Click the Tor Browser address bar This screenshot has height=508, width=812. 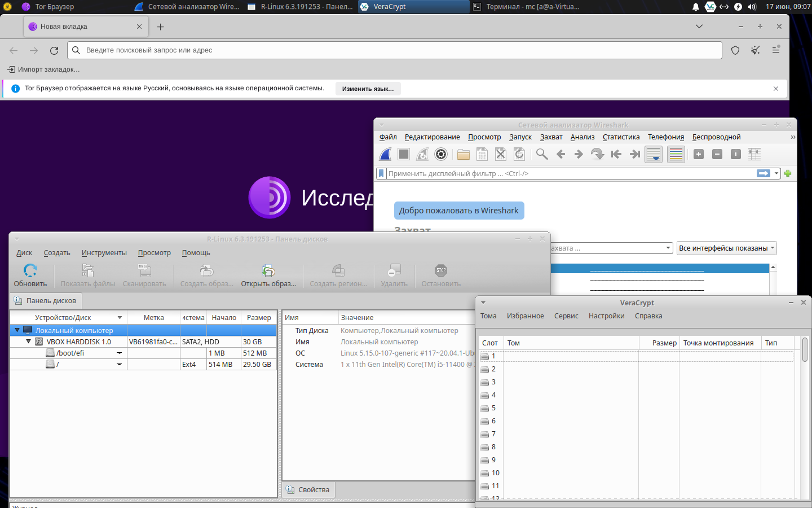395,50
